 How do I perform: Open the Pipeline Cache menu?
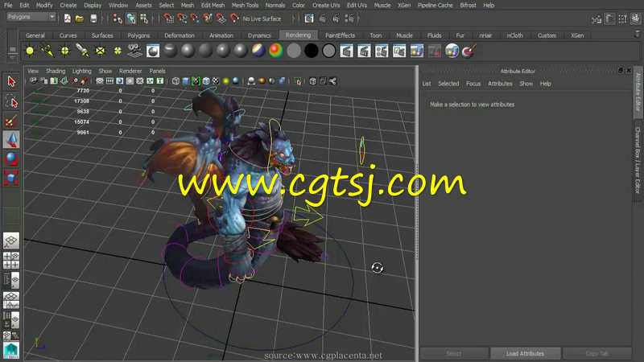pyautogui.click(x=436, y=6)
